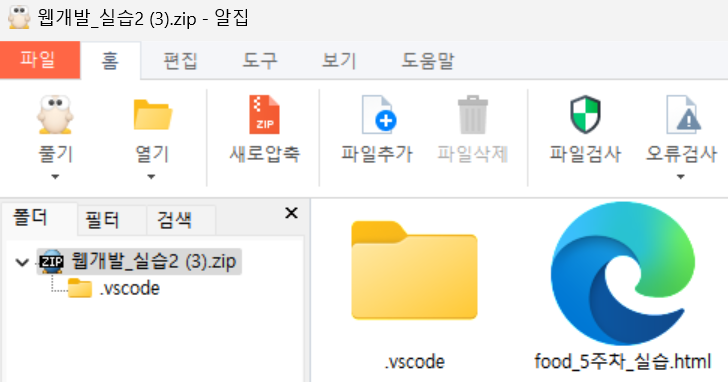The image size is (728, 382).
Task: Select the food_5주차_실습.html Edge icon
Action: point(623,273)
